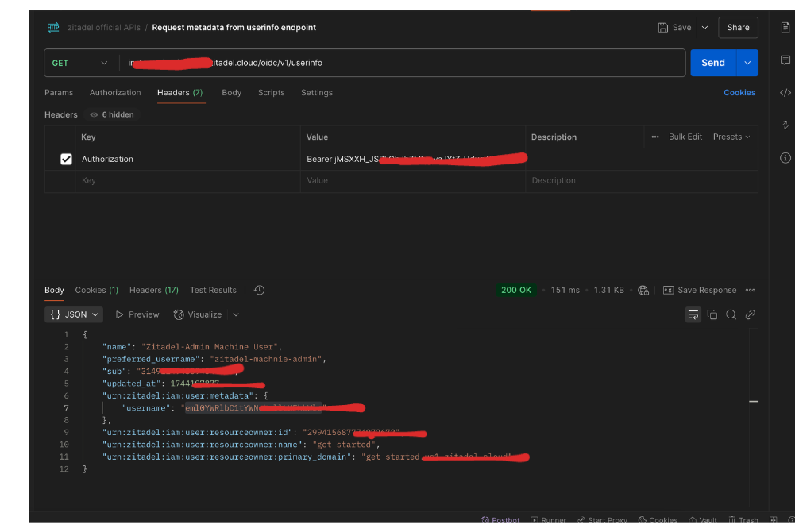Open Trash in status bar
799x532 pixels.
[743, 520]
